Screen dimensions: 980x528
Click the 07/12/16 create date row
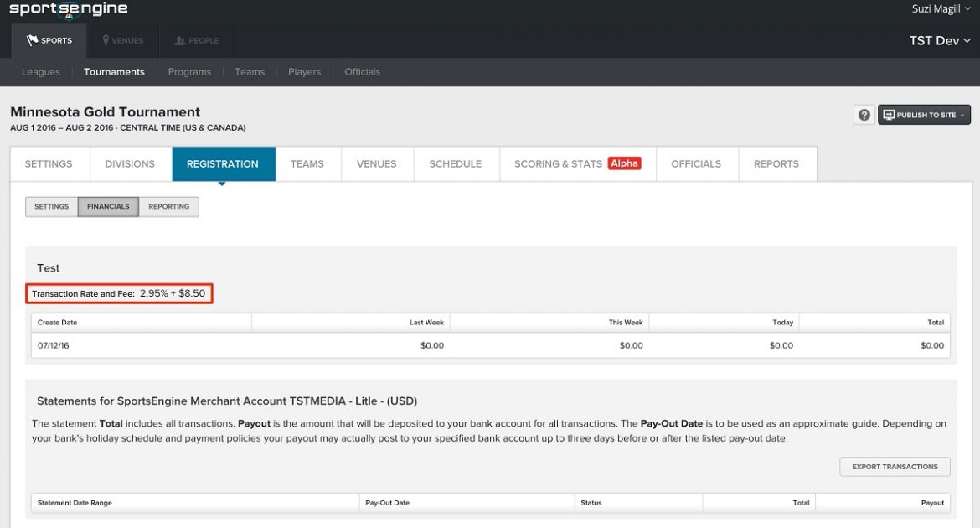click(x=54, y=344)
